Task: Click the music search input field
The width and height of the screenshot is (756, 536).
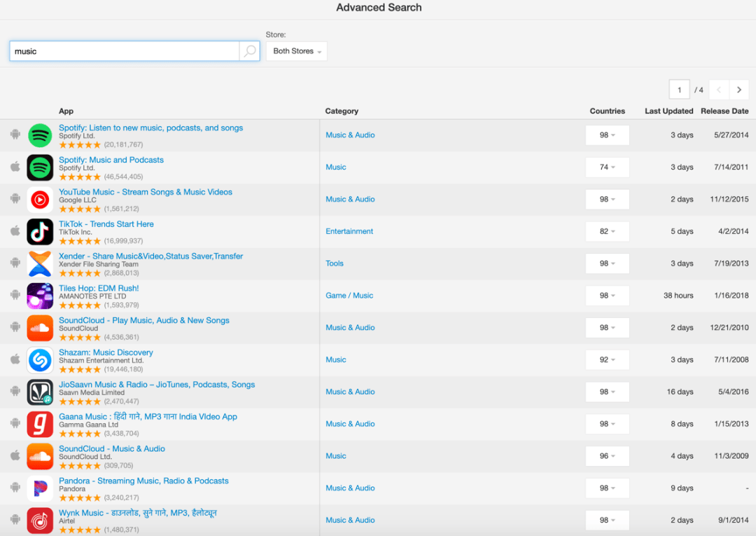Action: [x=125, y=51]
